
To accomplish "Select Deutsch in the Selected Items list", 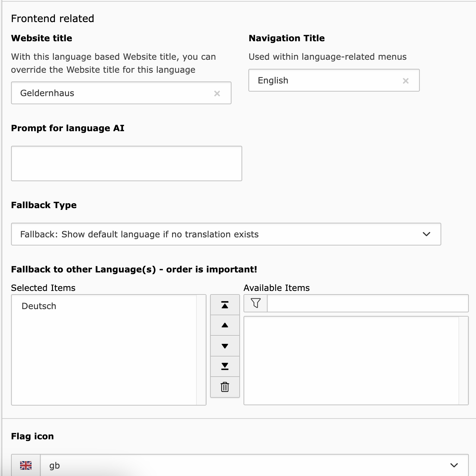I will click(39, 306).
